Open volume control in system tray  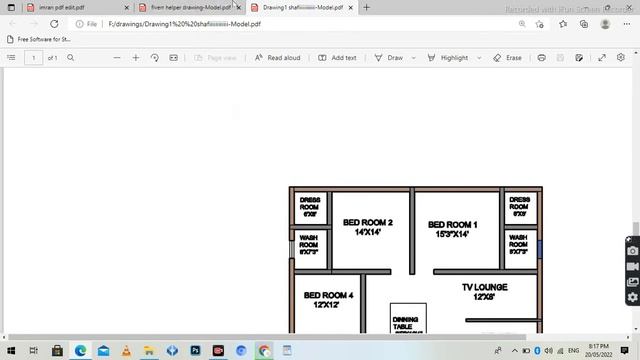click(x=549, y=351)
